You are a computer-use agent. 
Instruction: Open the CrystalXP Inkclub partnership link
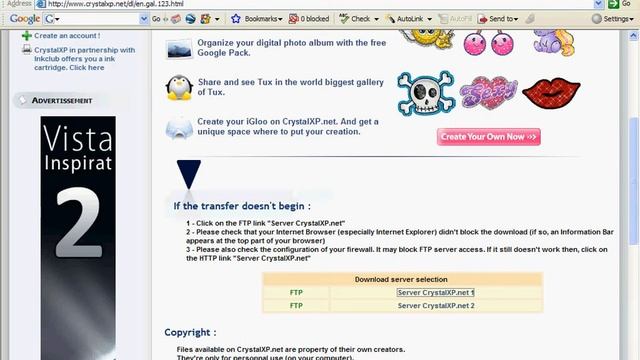point(84,59)
